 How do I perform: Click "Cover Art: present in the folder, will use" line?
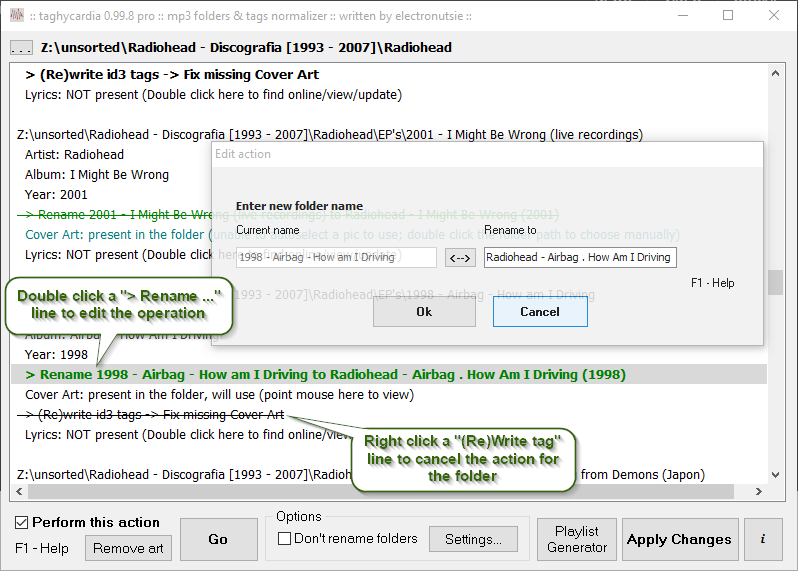[x=219, y=395]
